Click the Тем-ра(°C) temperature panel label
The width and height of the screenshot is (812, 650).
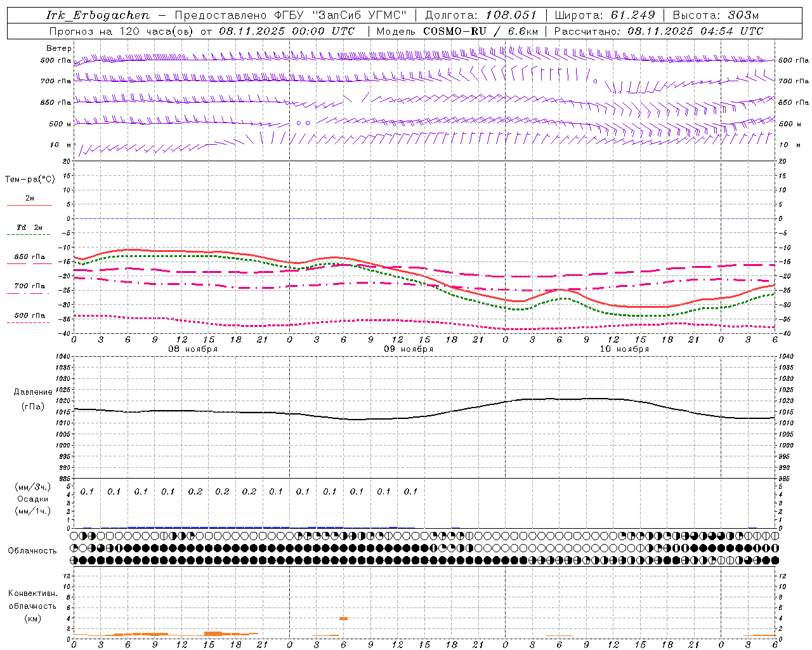(30, 180)
